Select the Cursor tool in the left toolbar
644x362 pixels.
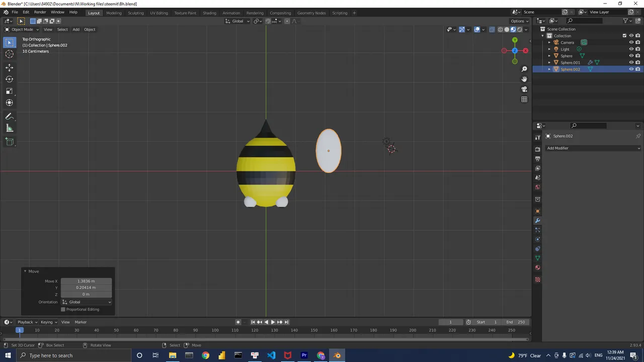click(9, 54)
